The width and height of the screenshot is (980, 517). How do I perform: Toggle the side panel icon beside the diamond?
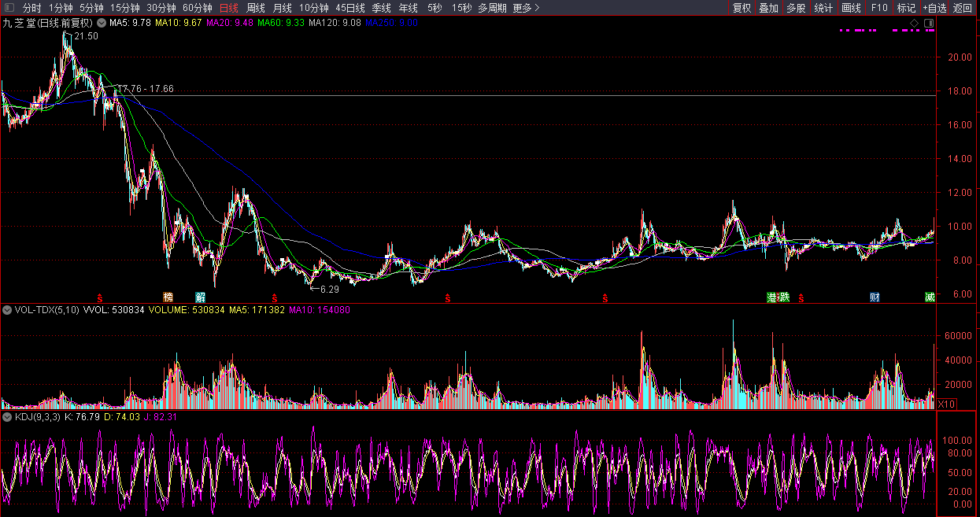click(929, 23)
